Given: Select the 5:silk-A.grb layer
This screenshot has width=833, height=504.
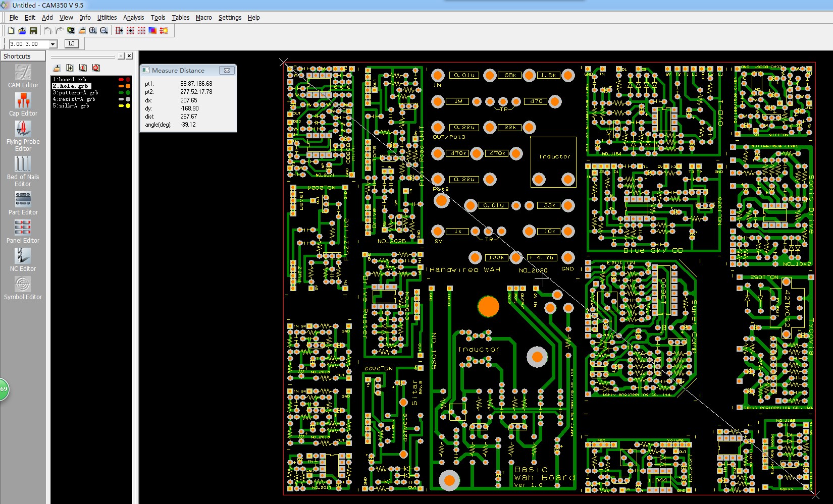Looking at the screenshot, I should point(71,106).
